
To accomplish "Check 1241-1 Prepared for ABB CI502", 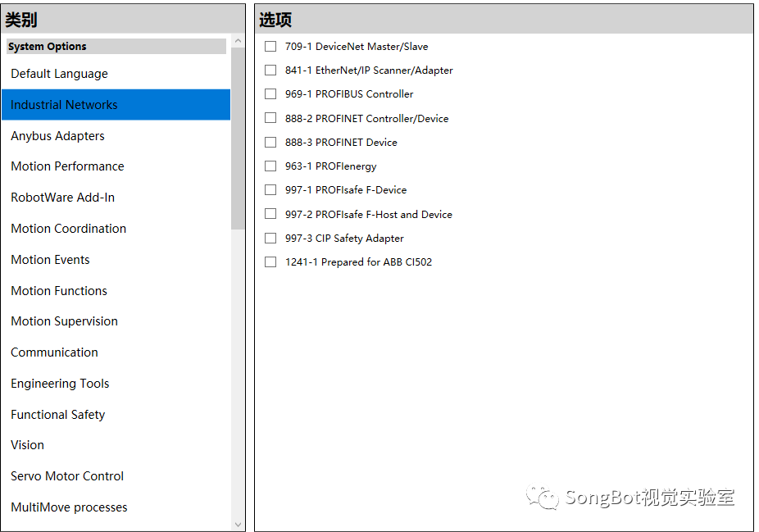I will pyautogui.click(x=270, y=261).
